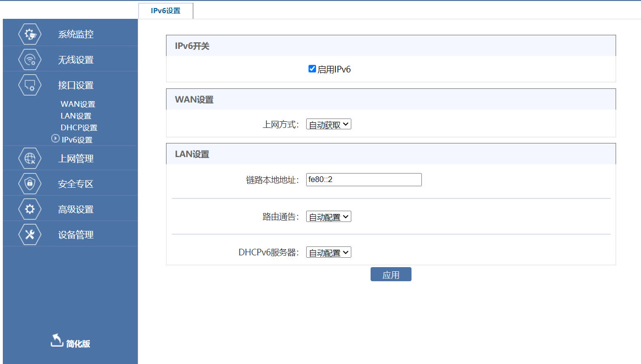Click the 应用 apply button
This screenshot has height=364, width=641.
point(391,274)
